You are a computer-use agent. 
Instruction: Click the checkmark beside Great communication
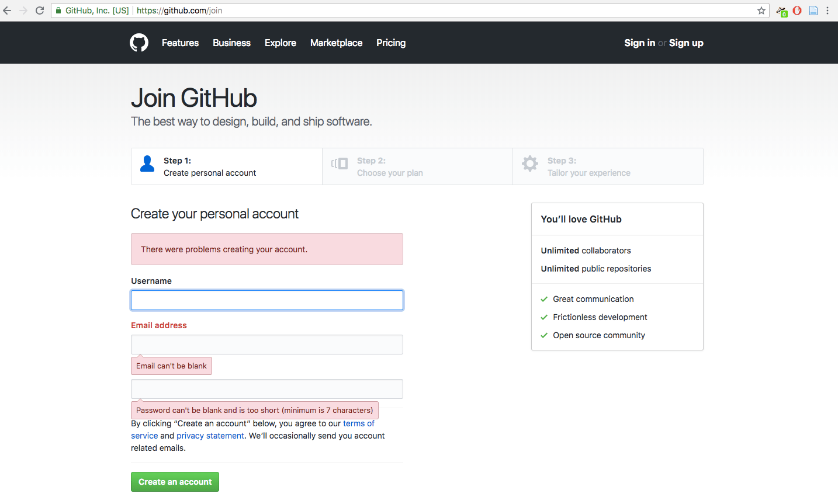(x=544, y=300)
